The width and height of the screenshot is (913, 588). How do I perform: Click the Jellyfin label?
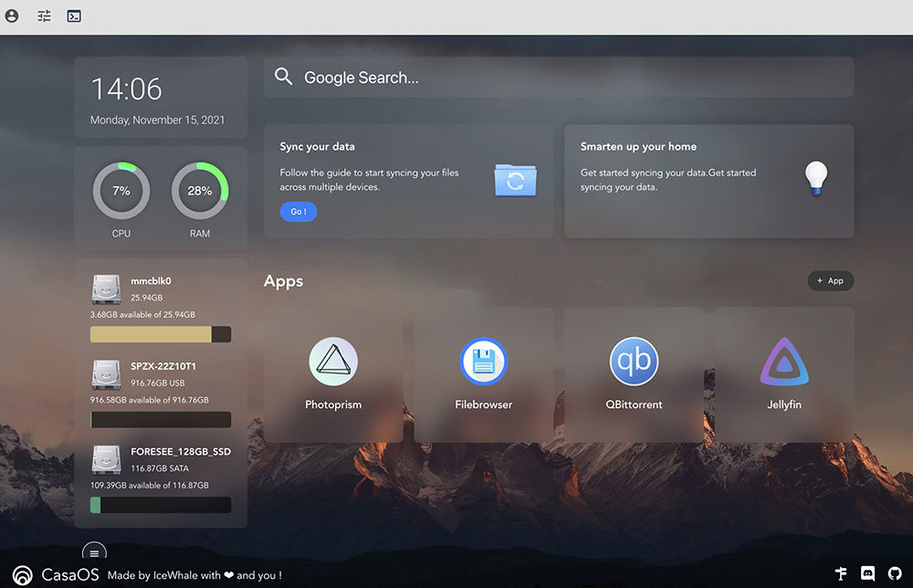click(784, 404)
